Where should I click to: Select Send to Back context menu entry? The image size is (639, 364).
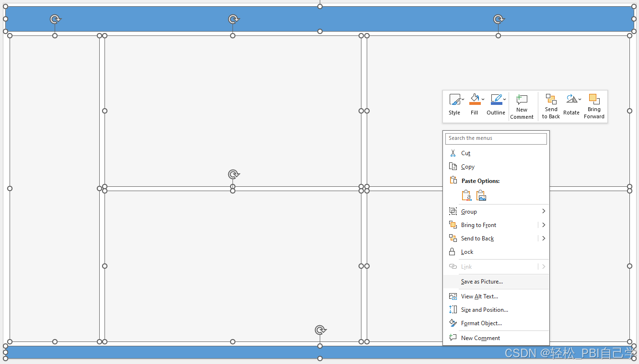coord(490,239)
